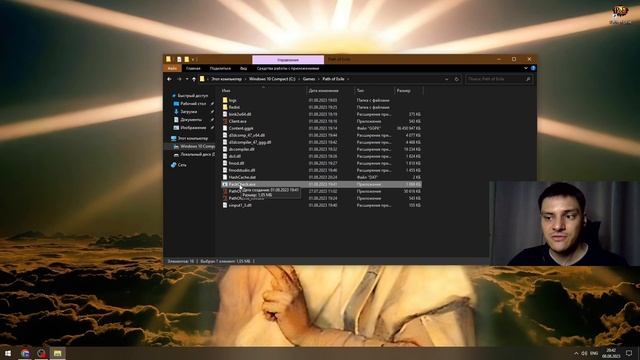
Task: Open Загрузки in navigation pane
Action: pyautogui.click(x=189, y=111)
